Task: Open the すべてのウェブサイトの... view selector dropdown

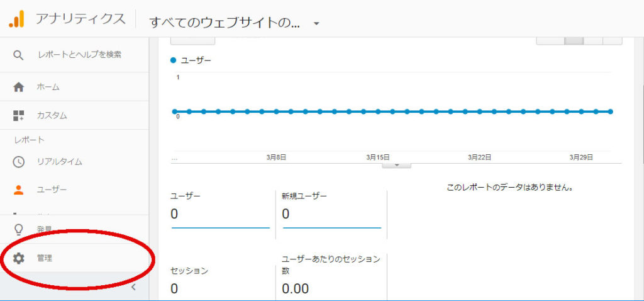Action: 316,23
